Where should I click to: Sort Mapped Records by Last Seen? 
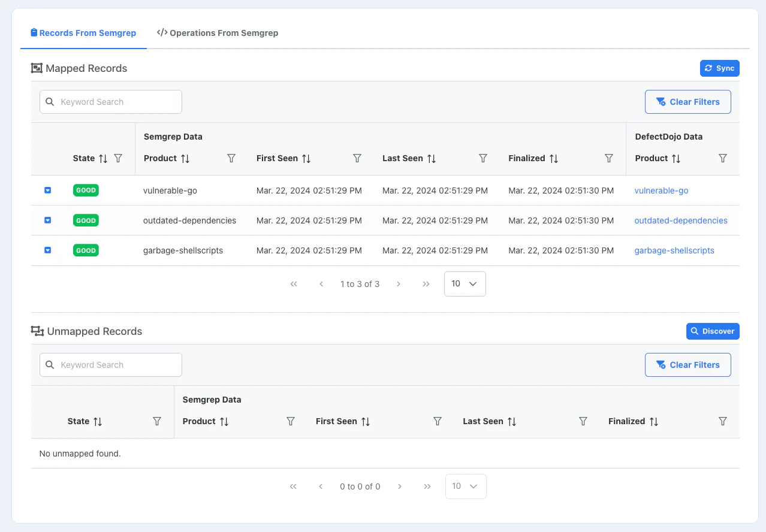point(432,158)
